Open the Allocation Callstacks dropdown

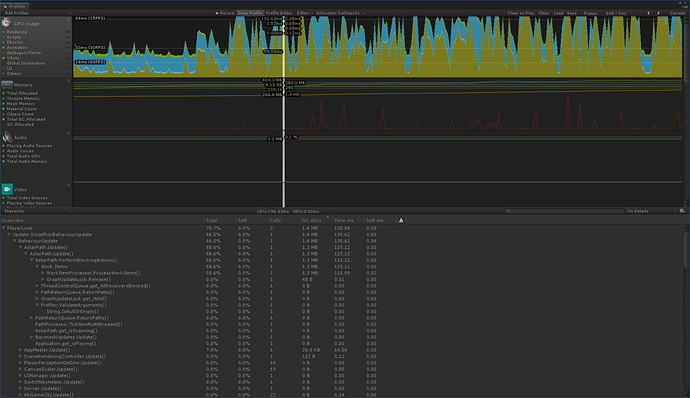tap(341, 13)
